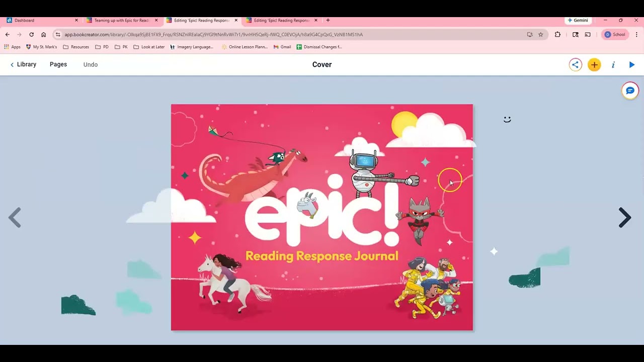Expand the Resources bookmark folder
The height and width of the screenshot is (362, 644).
click(76, 47)
